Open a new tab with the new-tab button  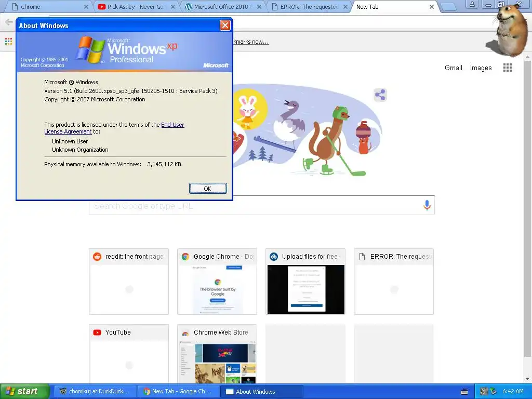[x=448, y=7]
